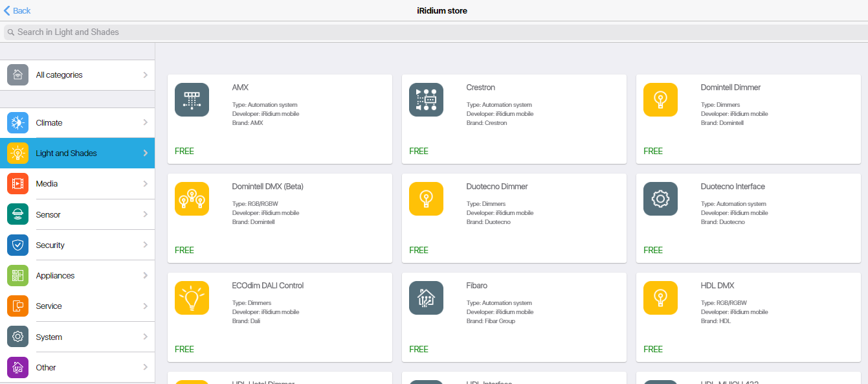Expand the Media category arrow
868x384 pixels.
[x=145, y=184]
